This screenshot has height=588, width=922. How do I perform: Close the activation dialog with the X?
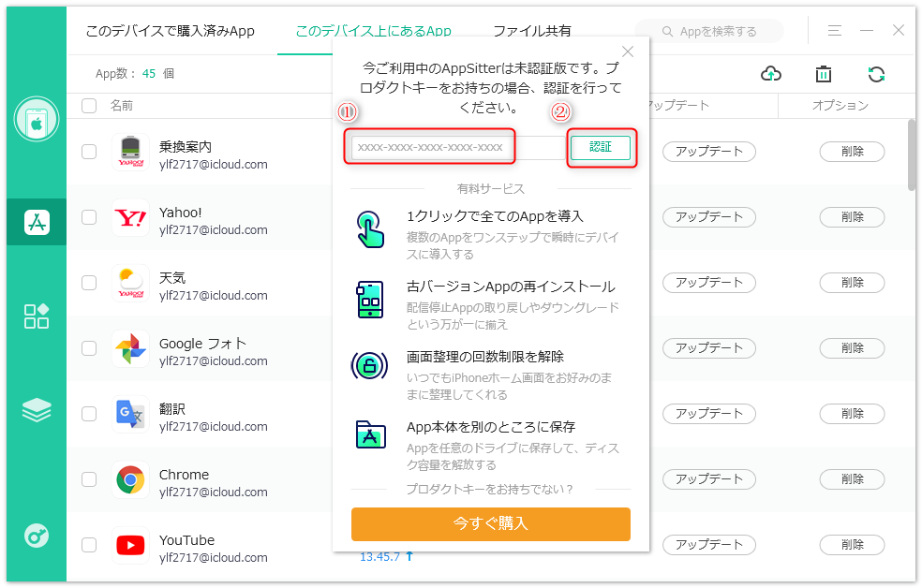pyautogui.click(x=628, y=51)
